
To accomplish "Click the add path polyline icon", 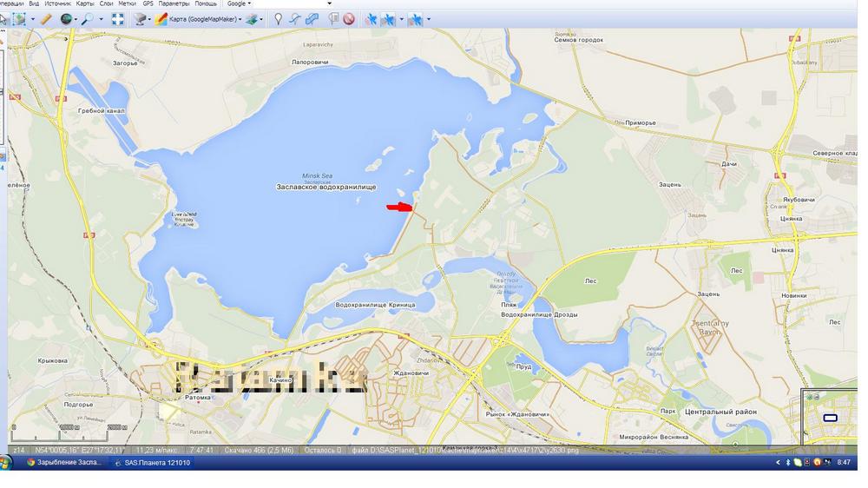I will [x=295, y=18].
